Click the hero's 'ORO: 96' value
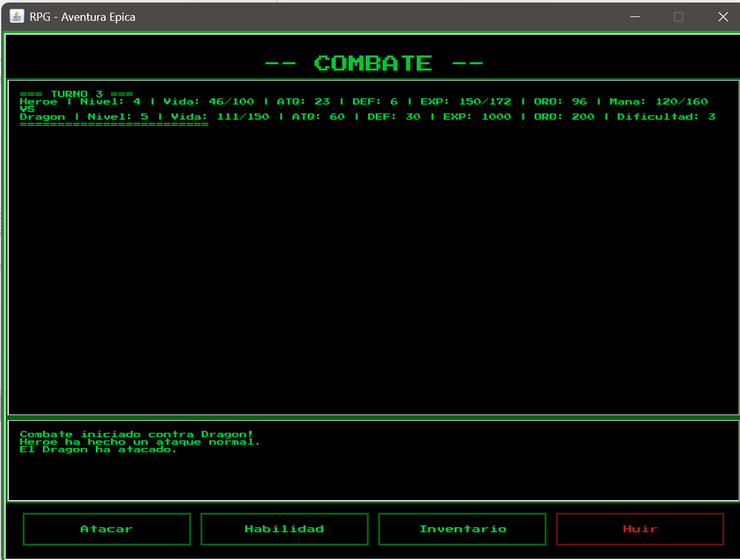740x560 pixels. coord(560,101)
